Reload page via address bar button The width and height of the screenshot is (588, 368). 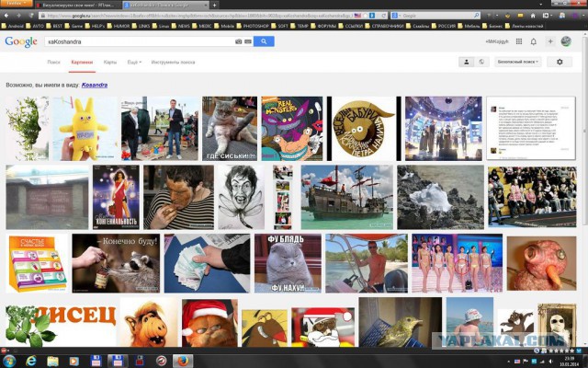[x=383, y=16]
